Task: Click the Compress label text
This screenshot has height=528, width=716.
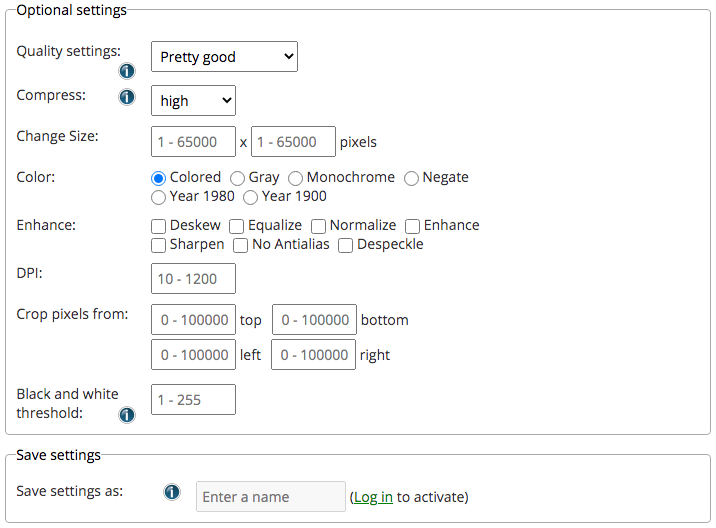Action: point(51,95)
